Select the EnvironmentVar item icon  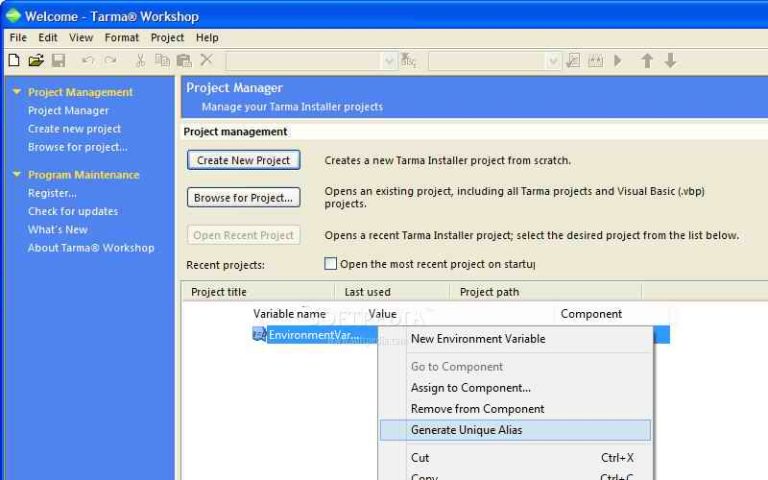(x=259, y=335)
